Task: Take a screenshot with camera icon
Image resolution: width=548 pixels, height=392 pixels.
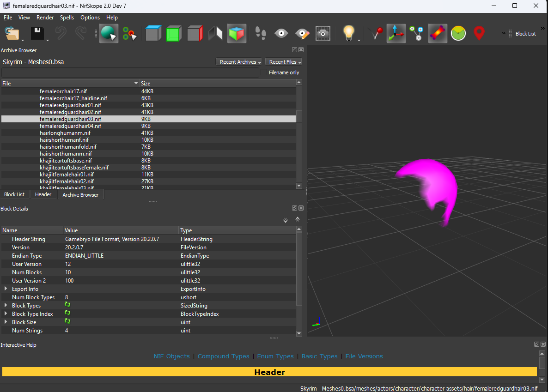Action: pyautogui.click(x=323, y=34)
